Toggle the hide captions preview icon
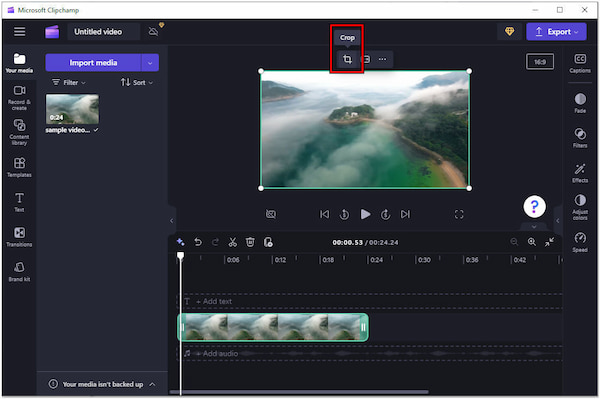 tap(271, 214)
